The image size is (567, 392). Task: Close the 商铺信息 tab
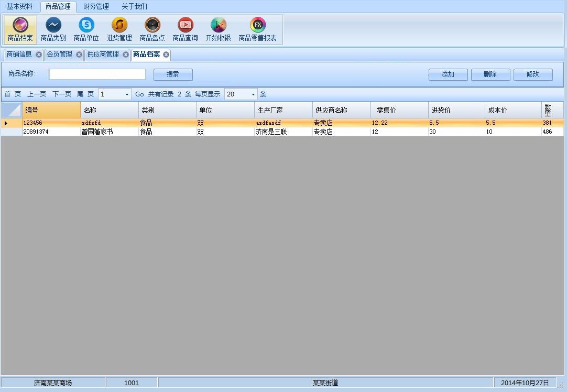coord(38,55)
